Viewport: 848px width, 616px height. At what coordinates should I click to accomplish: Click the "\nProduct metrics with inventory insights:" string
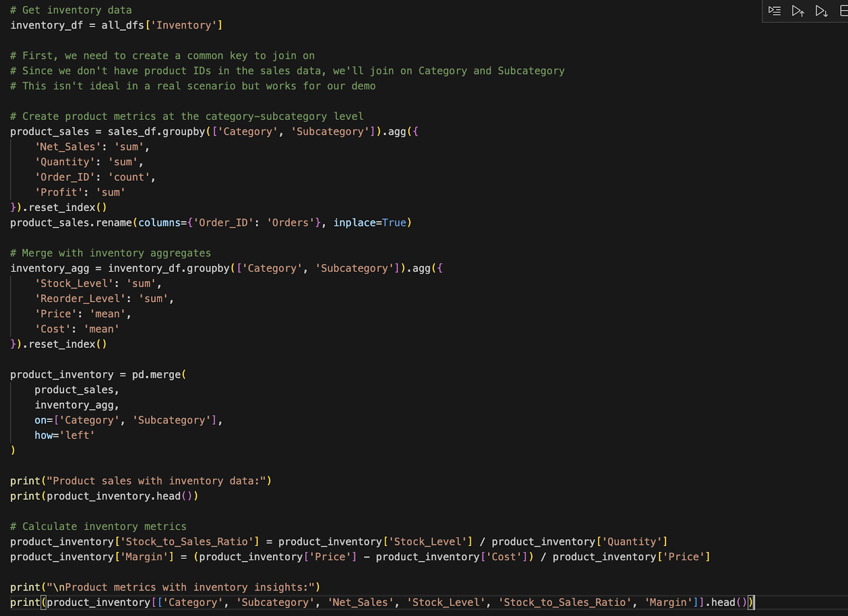pos(180,587)
